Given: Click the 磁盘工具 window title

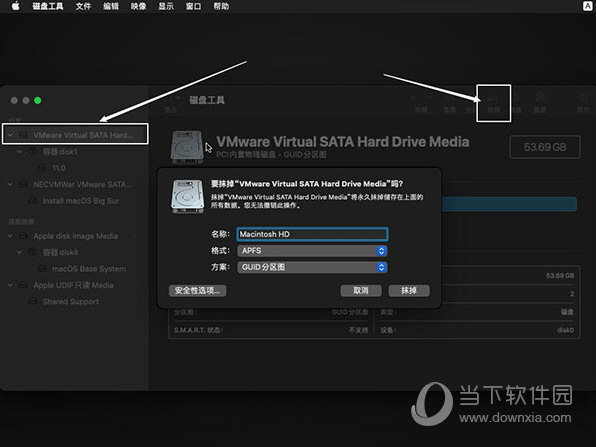Looking at the screenshot, I should click(207, 100).
